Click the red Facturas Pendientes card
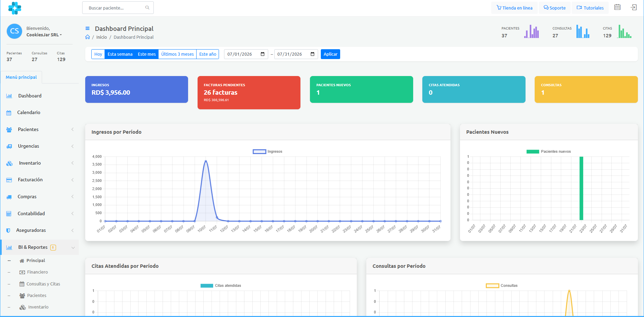Viewport: 644px width, 317px height. pos(249,92)
